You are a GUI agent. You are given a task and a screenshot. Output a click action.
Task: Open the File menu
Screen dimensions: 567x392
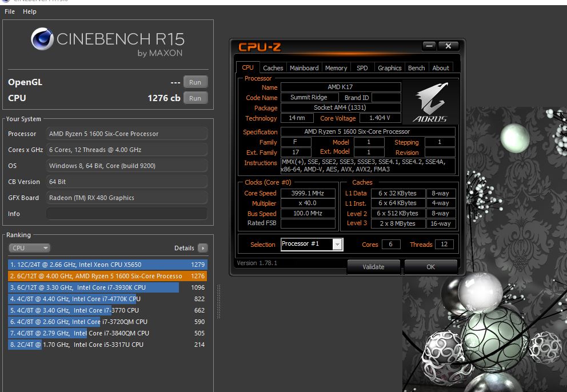(10, 11)
